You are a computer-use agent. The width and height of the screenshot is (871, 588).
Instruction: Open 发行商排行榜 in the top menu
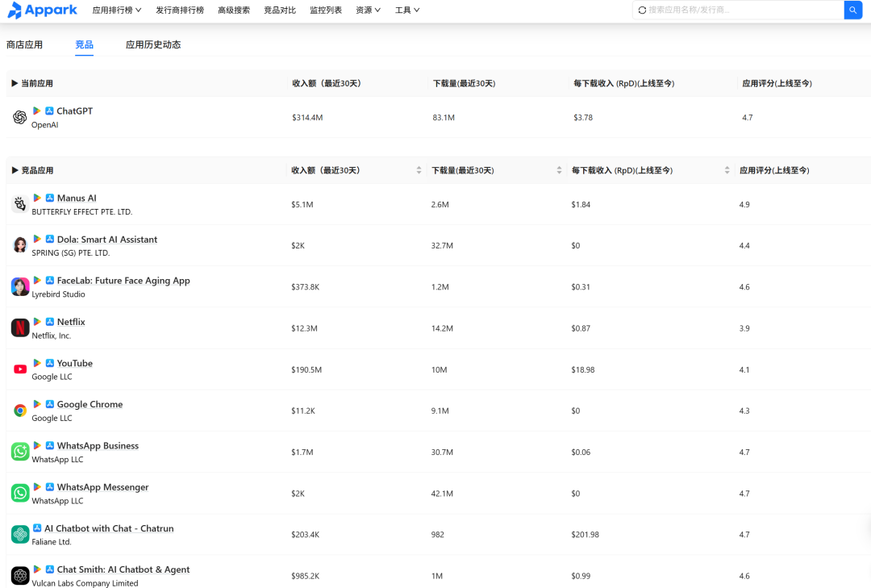point(179,10)
